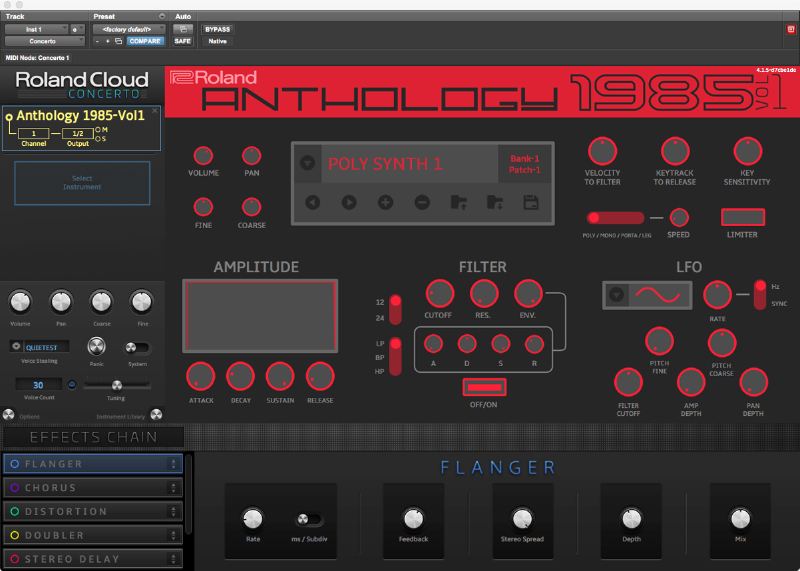Click the PITCH COARSE LFO knob
The height and width of the screenshot is (571, 800).
tap(721, 343)
